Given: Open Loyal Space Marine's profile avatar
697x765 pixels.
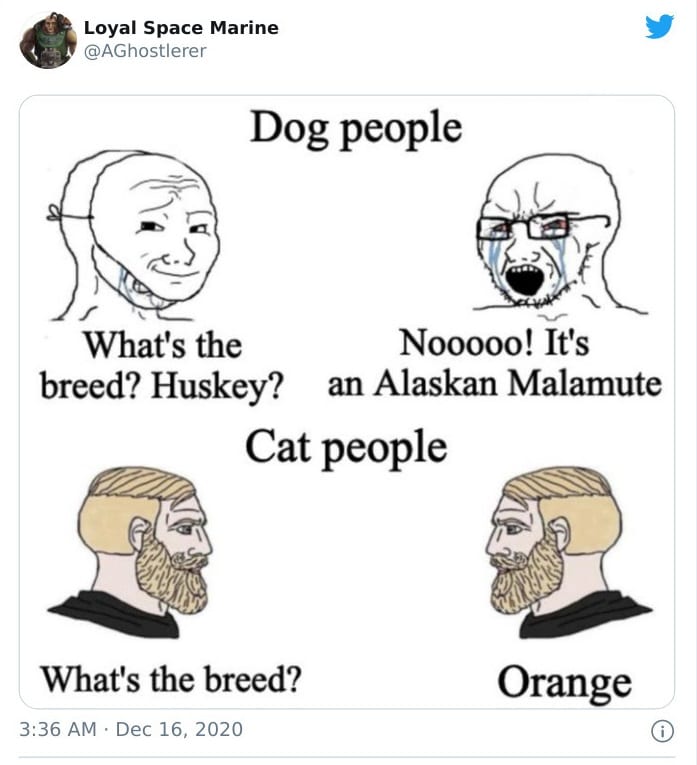Looking at the screenshot, I should point(48,40).
